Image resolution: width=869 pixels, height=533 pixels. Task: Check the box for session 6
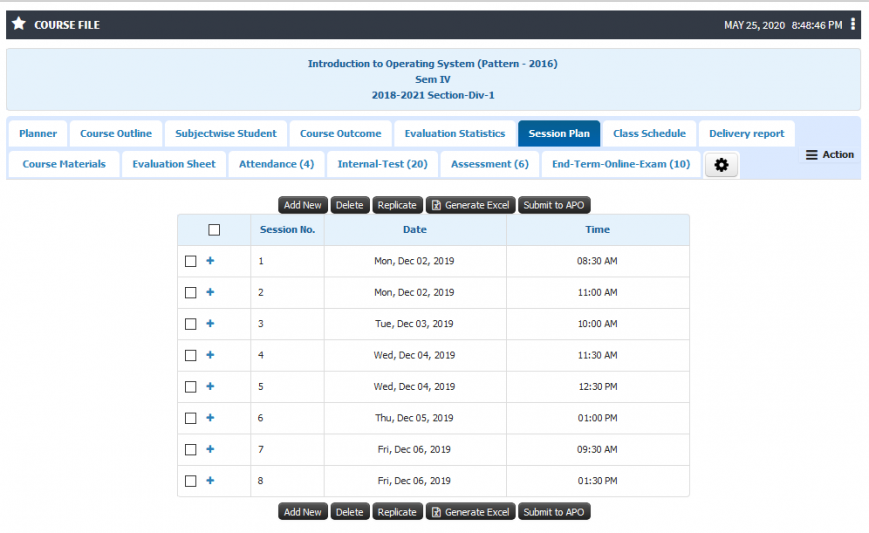click(191, 418)
